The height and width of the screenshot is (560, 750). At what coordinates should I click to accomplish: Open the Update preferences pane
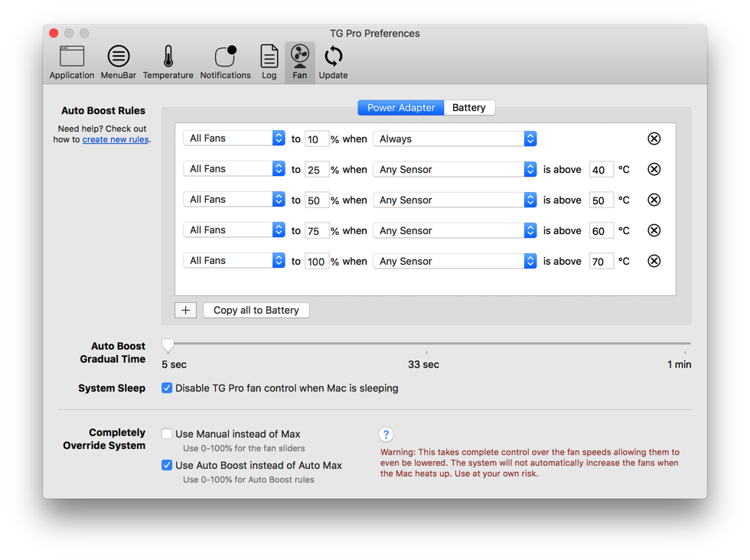(334, 63)
